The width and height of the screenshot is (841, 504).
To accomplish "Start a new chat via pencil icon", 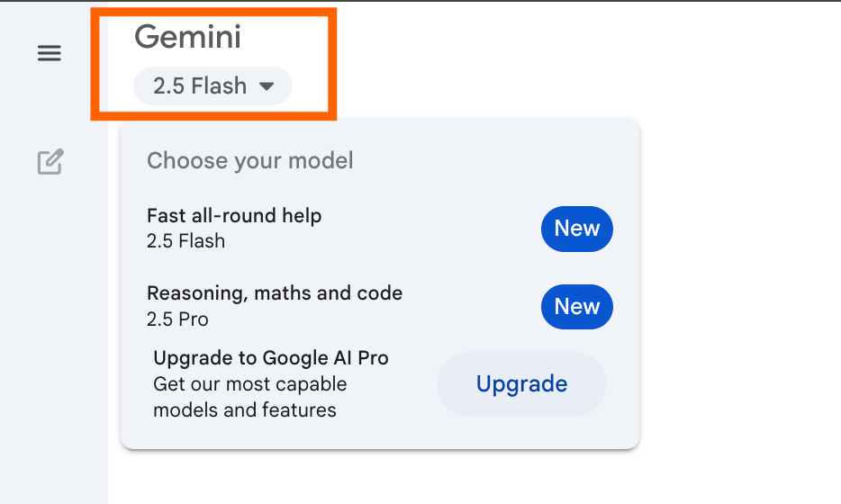I will click(x=50, y=162).
